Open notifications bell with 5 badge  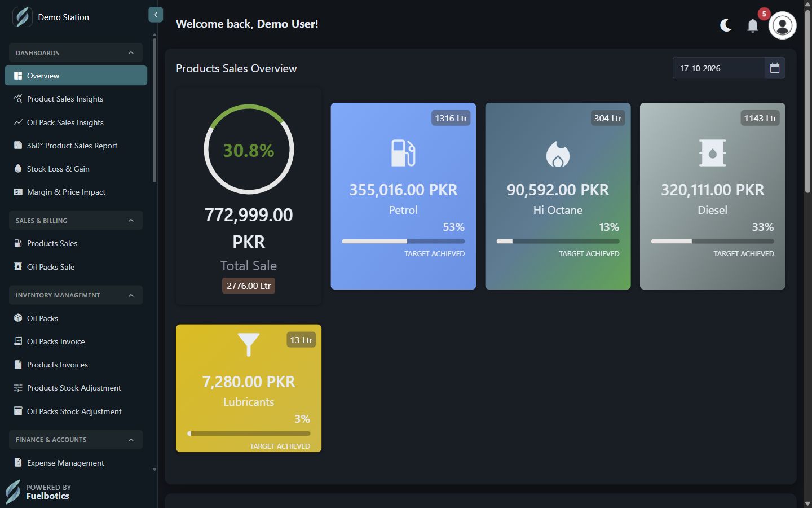pyautogui.click(x=753, y=25)
